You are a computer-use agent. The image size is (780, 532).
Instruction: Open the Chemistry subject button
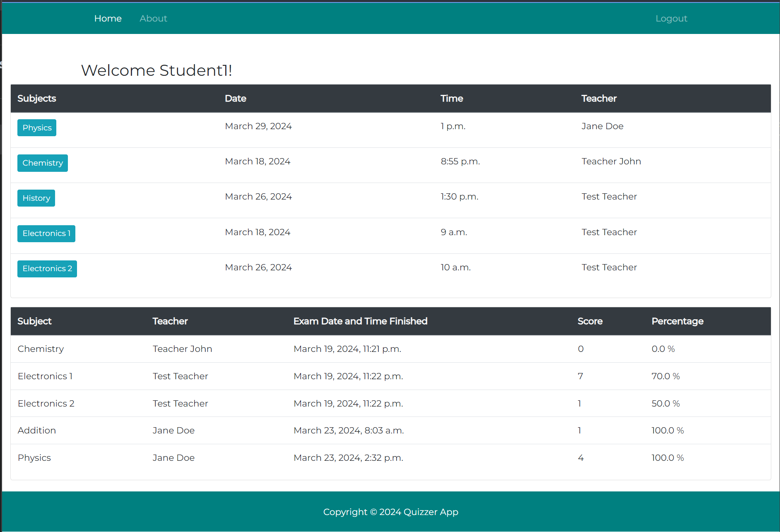pos(43,163)
